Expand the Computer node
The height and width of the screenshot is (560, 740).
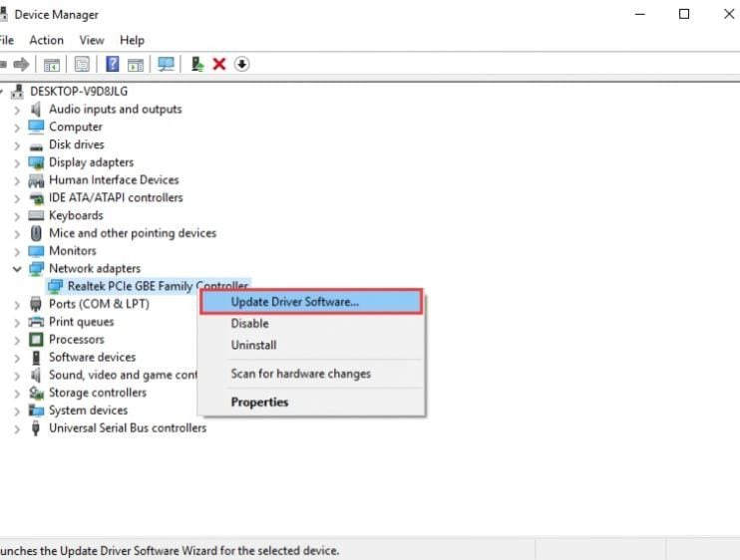(17, 128)
